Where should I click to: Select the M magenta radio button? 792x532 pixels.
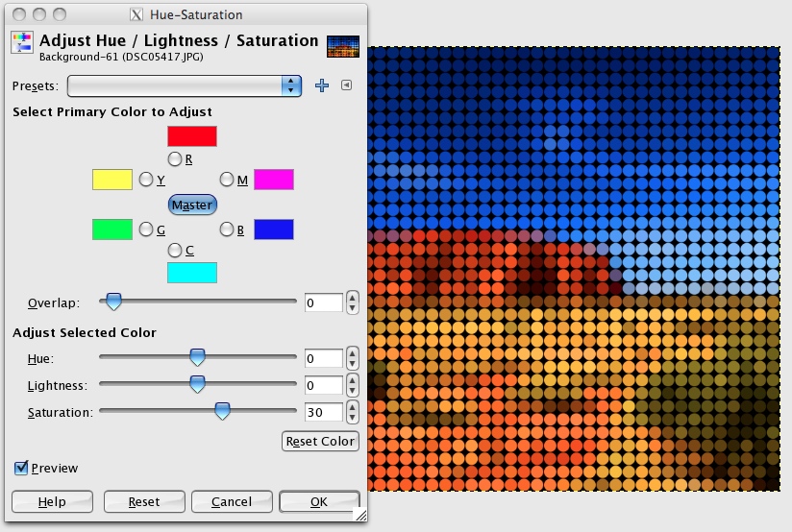pos(227,180)
